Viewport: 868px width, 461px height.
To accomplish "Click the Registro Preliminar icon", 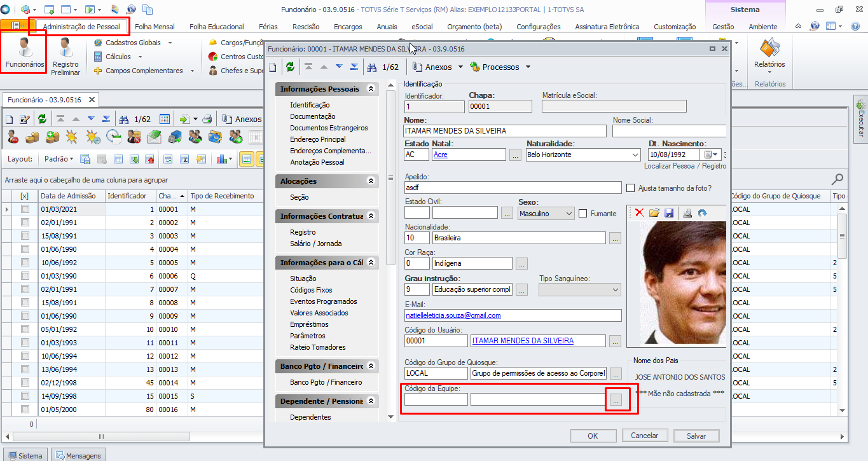I will (x=65, y=52).
